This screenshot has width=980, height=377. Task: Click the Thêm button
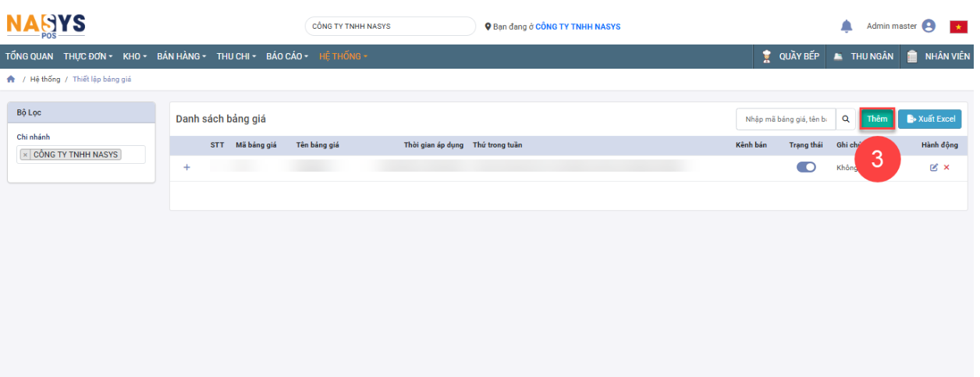(877, 119)
